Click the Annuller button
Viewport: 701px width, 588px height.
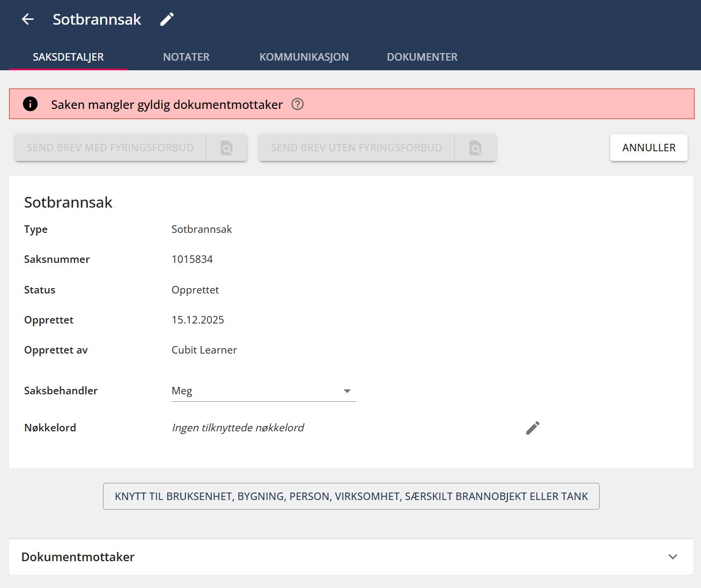tap(649, 148)
